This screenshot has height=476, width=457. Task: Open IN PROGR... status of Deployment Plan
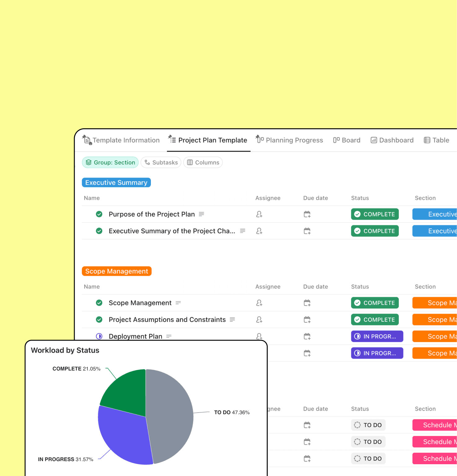coord(377,336)
